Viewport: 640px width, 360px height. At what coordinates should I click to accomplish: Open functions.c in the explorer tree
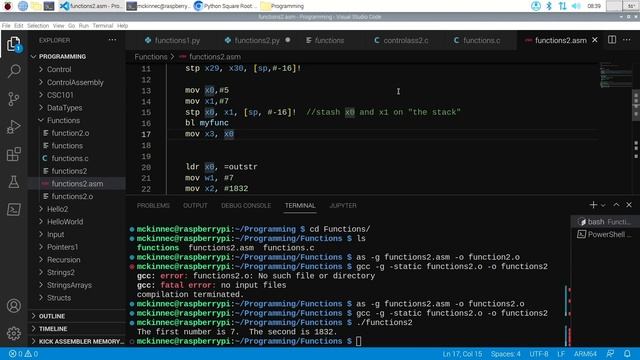click(70, 158)
